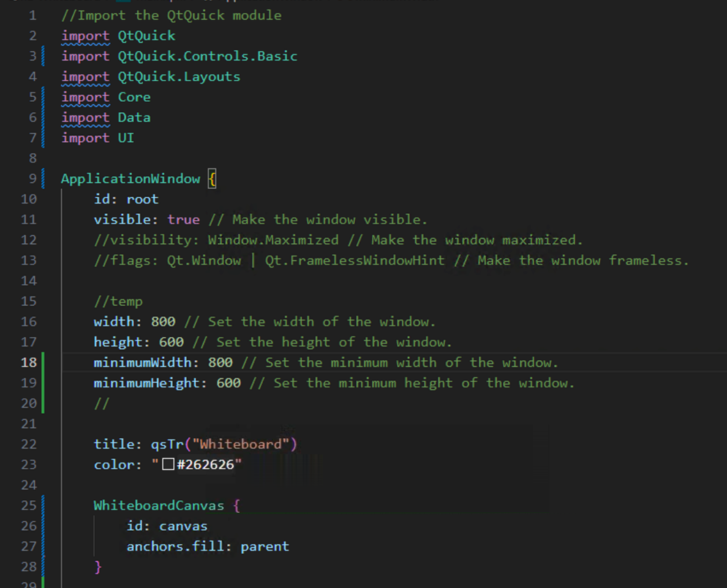
Task: Click the blue change marker beside line 5
Action: pos(43,97)
